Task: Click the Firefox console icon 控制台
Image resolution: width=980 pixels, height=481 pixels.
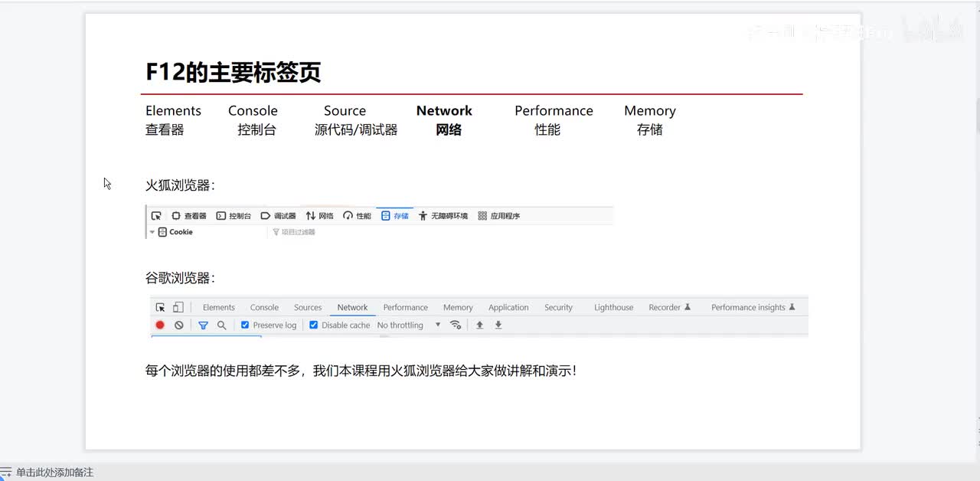Action: (x=220, y=216)
